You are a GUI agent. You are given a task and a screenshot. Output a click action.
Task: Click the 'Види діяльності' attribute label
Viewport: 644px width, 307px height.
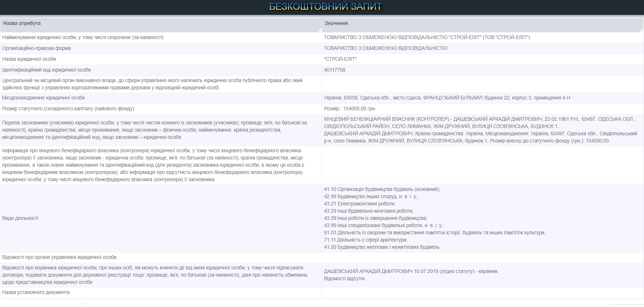tap(20, 218)
